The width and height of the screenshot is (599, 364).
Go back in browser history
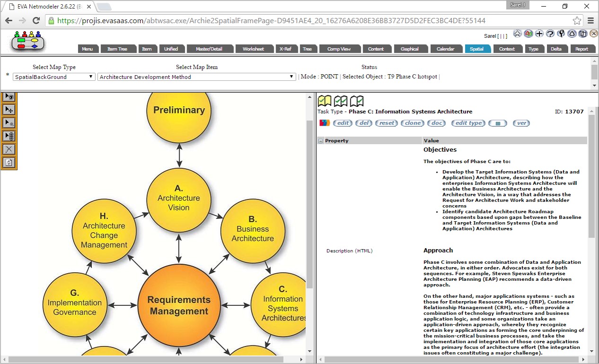[9, 21]
